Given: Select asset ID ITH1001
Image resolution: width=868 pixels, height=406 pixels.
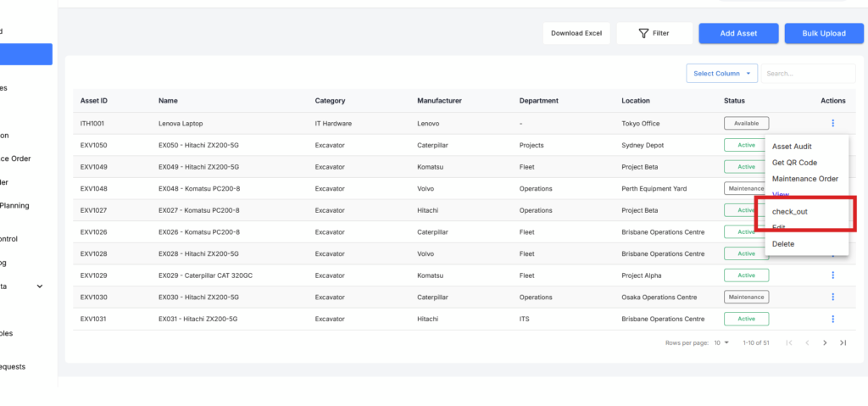Looking at the screenshot, I should pos(92,124).
